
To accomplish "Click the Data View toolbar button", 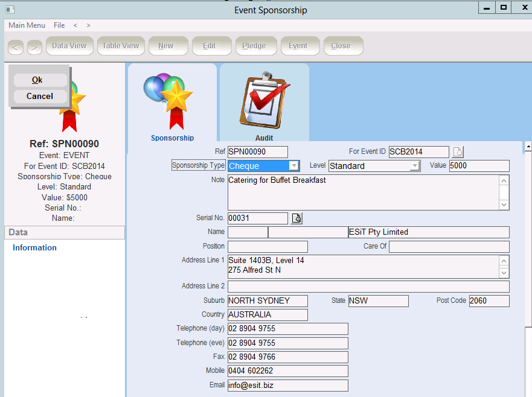I will pyautogui.click(x=69, y=46).
